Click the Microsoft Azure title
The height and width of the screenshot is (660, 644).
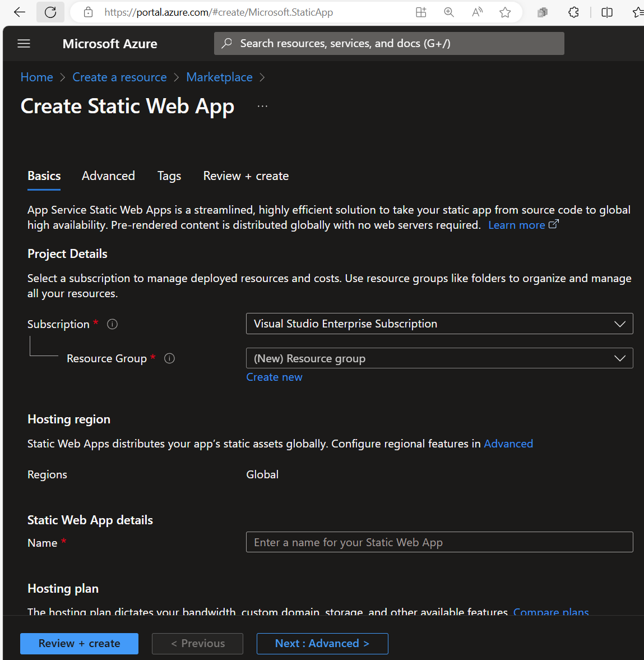(x=110, y=44)
